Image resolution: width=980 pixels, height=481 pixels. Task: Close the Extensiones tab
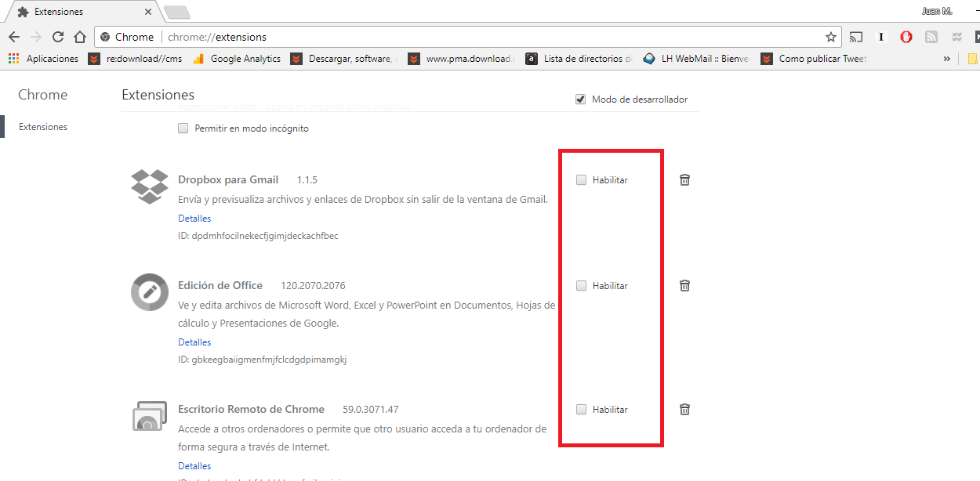coord(147,12)
